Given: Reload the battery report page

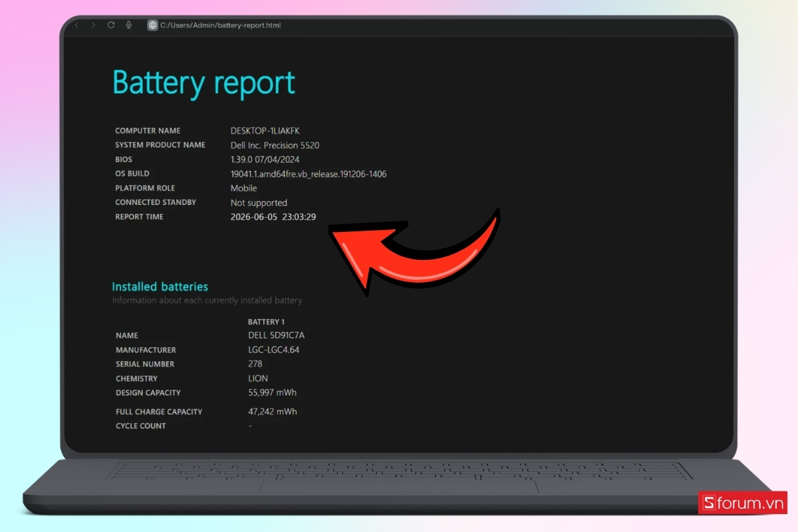Looking at the screenshot, I should (x=111, y=25).
